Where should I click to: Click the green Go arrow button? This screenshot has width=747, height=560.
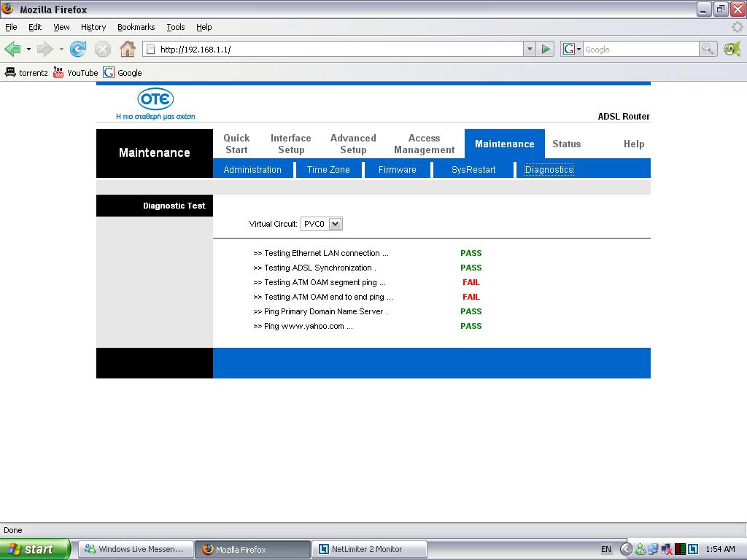546,49
